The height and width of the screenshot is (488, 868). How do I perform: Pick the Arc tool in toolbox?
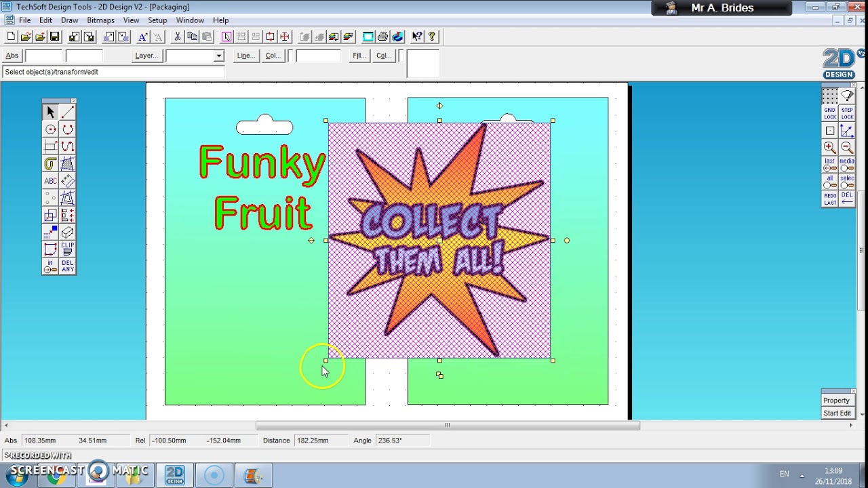pos(67,129)
